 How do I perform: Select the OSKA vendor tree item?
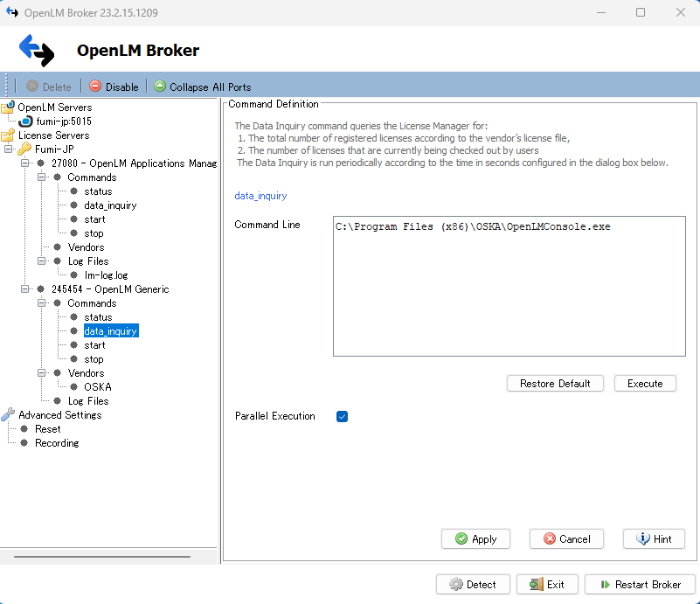tap(97, 387)
